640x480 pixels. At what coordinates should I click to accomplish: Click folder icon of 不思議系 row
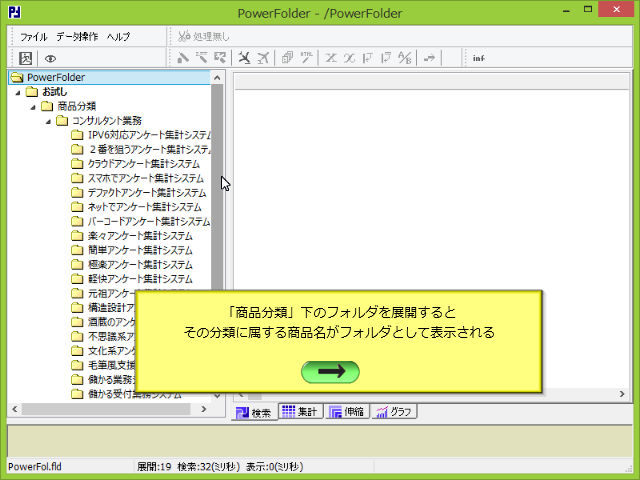[77, 336]
